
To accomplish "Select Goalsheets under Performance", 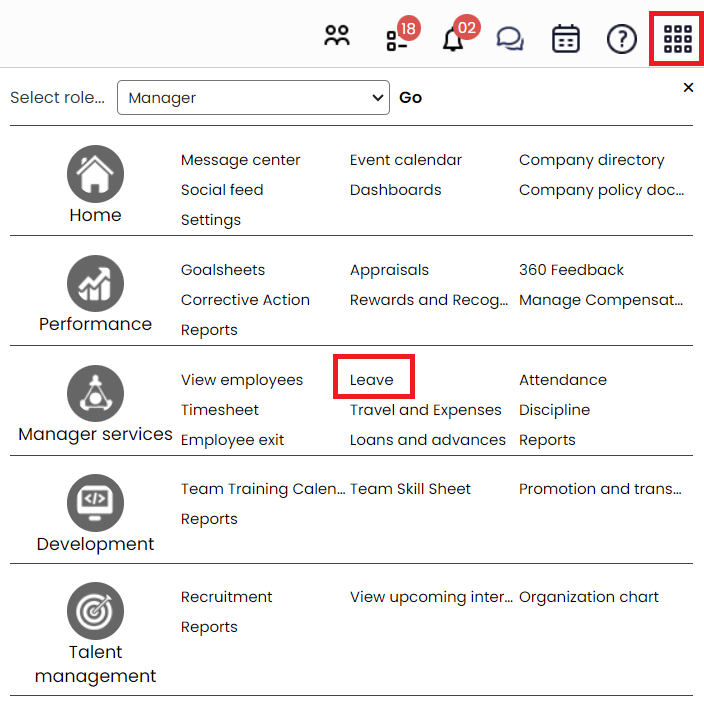I will (x=223, y=270).
